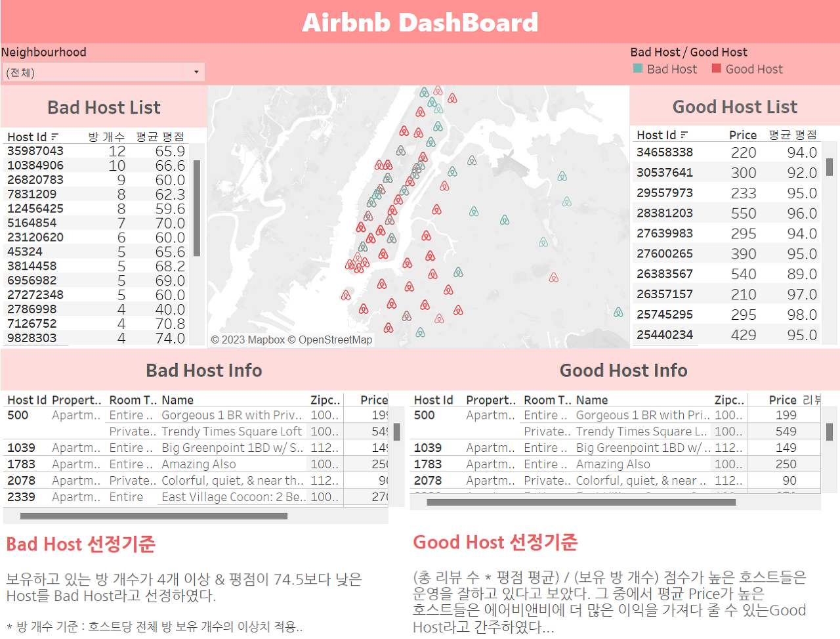840x639 pixels.
Task: Select host 27639983 in Good Host List
Action: coord(665,234)
